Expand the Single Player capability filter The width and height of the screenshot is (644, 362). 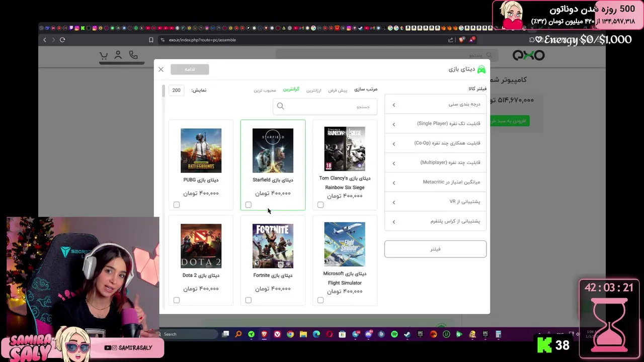(x=436, y=124)
